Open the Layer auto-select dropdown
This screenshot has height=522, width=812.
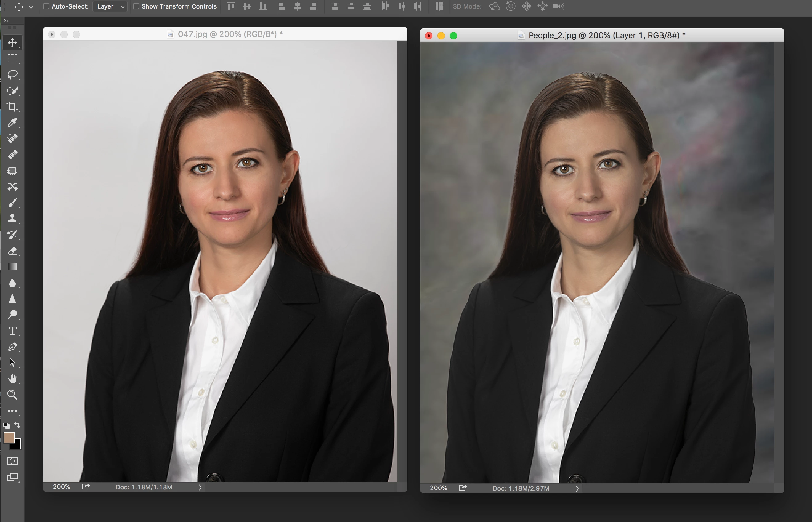[x=110, y=6]
